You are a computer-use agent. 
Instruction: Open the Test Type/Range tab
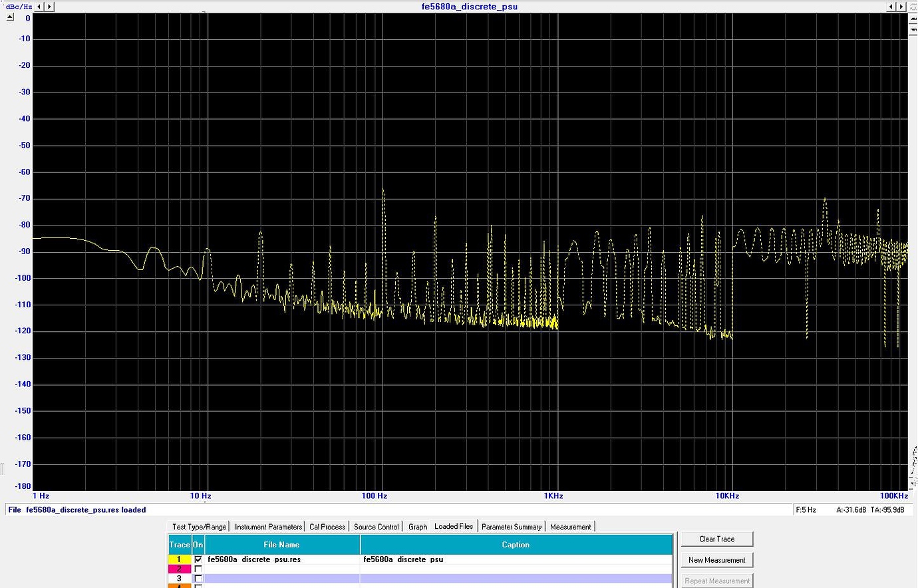coord(199,527)
